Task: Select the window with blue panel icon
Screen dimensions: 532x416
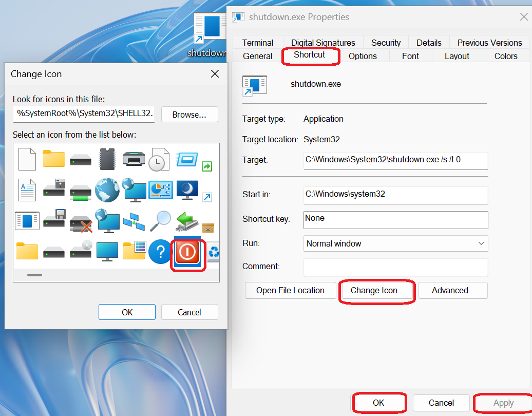Action: 27,221
